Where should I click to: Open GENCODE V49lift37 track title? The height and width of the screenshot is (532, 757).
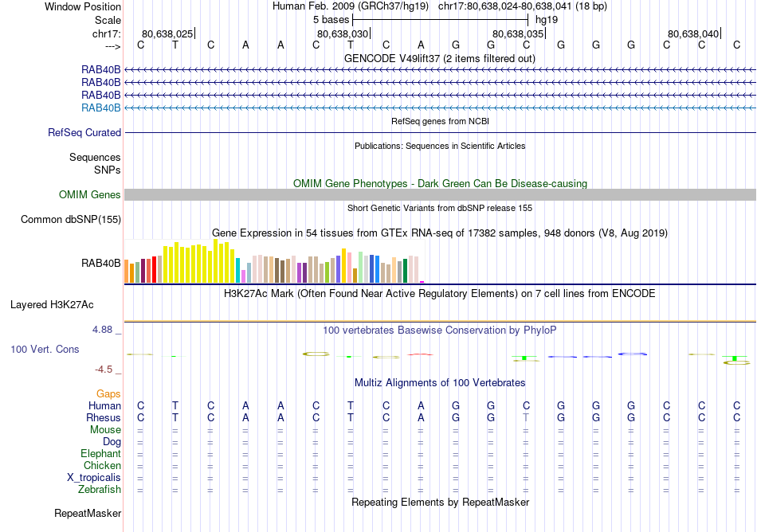(439, 58)
